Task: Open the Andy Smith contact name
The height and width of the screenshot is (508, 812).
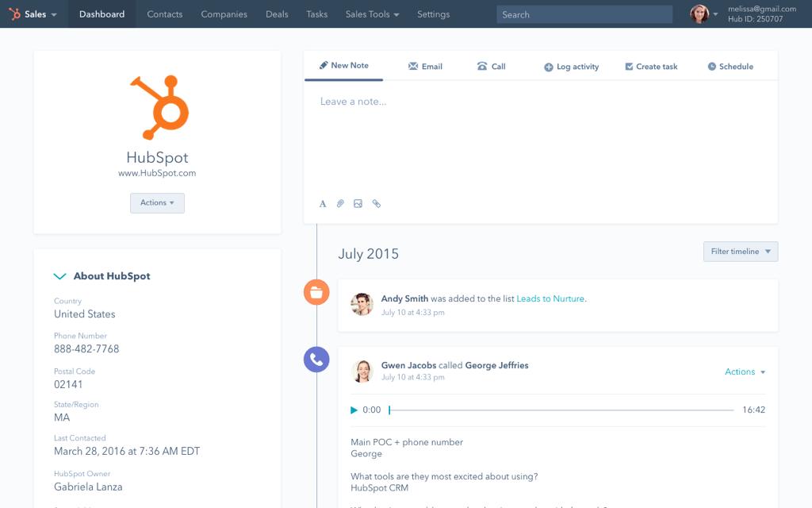Action: tap(404, 298)
